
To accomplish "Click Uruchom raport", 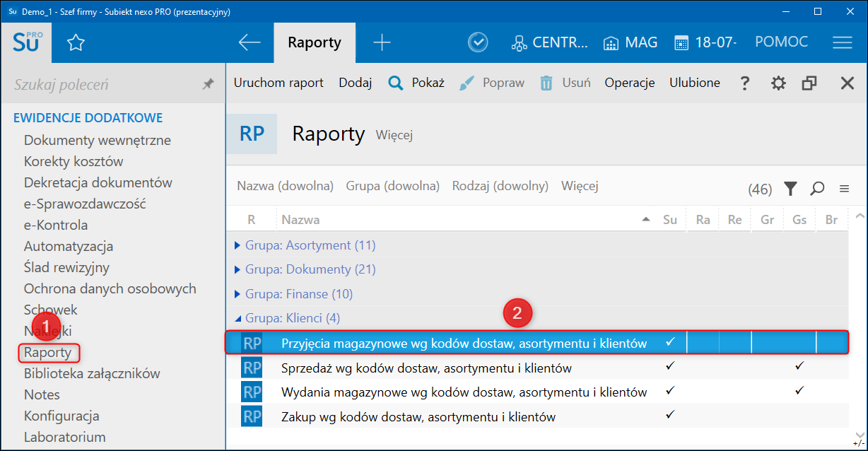I will point(278,83).
